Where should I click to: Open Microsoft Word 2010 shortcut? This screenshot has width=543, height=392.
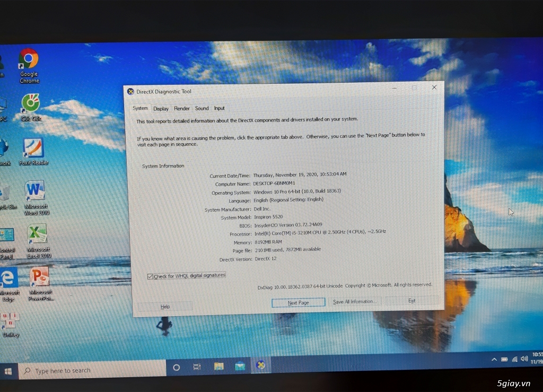tap(36, 198)
